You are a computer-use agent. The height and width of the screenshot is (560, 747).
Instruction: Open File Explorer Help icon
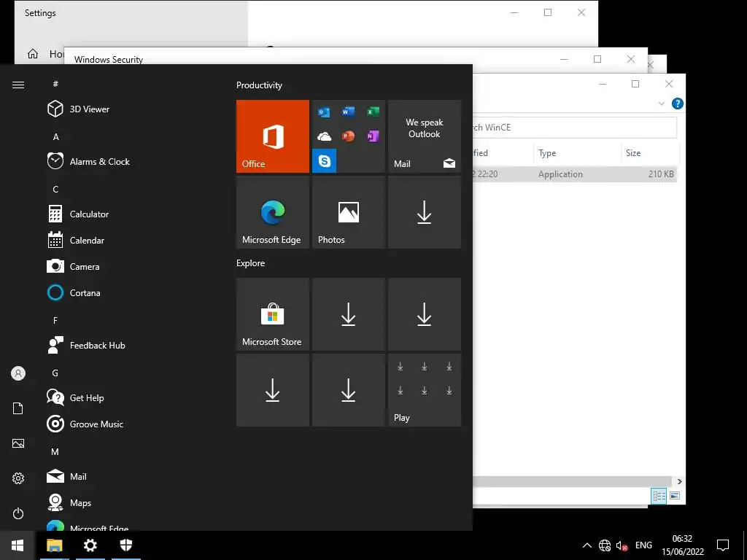click(677, 104)
